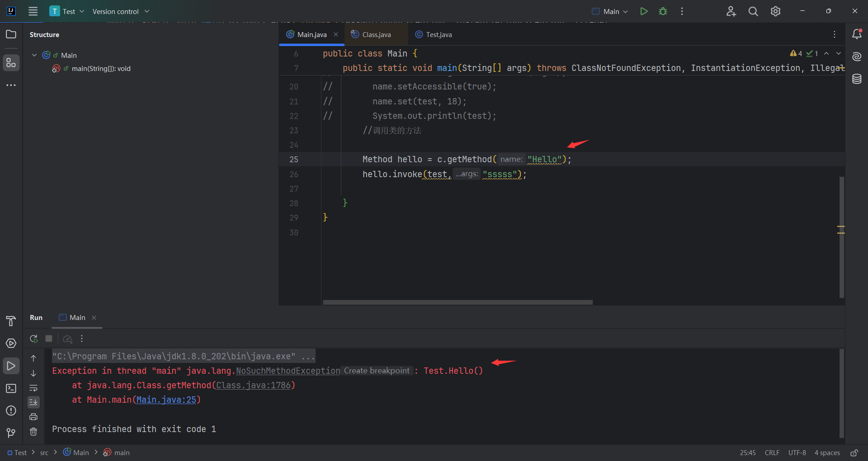
Task: Clear console output with trash icon
Action: 33,432
